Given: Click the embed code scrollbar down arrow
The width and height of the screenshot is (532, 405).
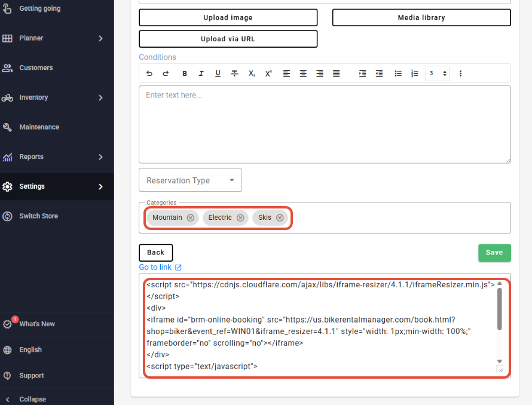Looking at the screenshot, I should 500,361.
